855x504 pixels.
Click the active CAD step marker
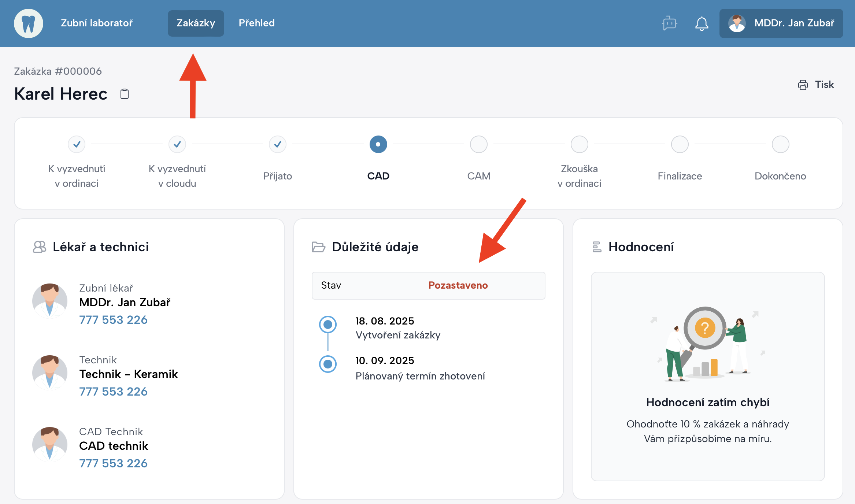pyautogui.click(x=378, y=144)
